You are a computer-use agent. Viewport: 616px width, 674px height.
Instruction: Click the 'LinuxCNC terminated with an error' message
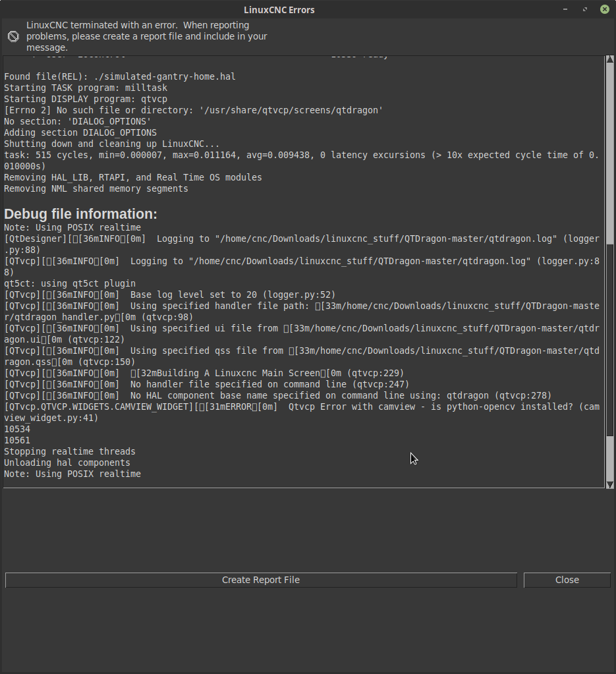coord(146,36)
